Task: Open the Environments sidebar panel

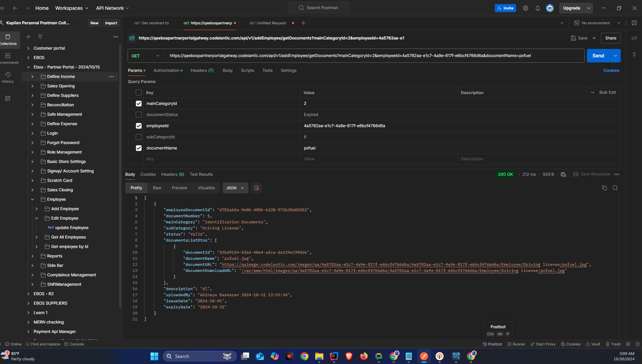Action: (8, 58)
